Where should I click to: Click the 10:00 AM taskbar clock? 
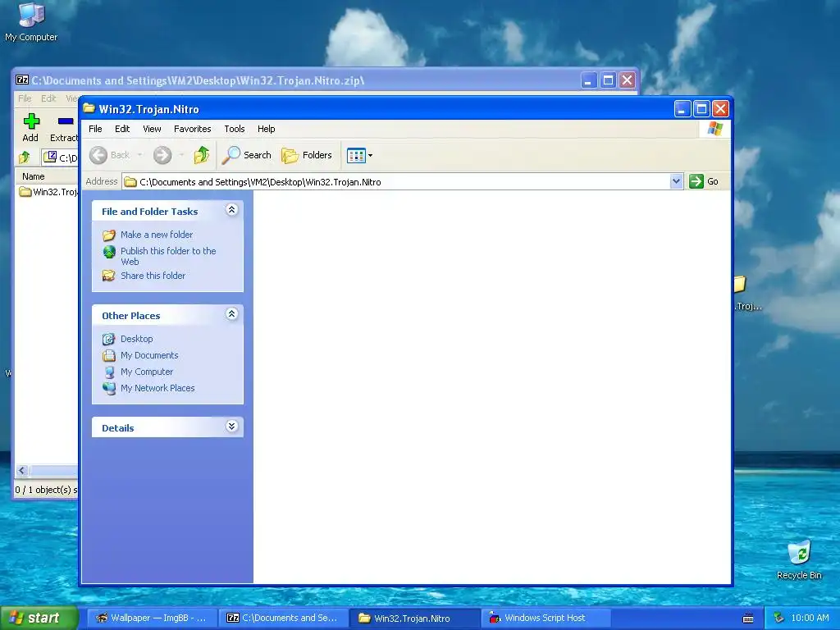(810, 618)
